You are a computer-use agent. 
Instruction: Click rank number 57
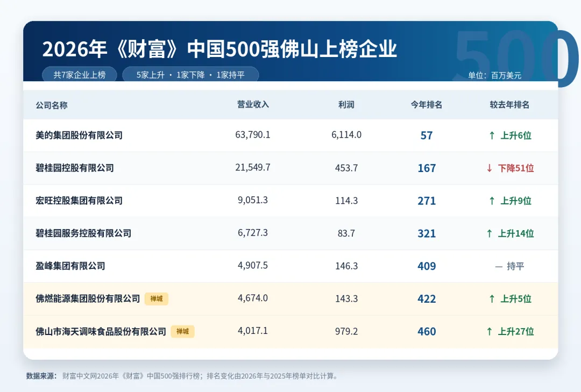tap(427, 136)
